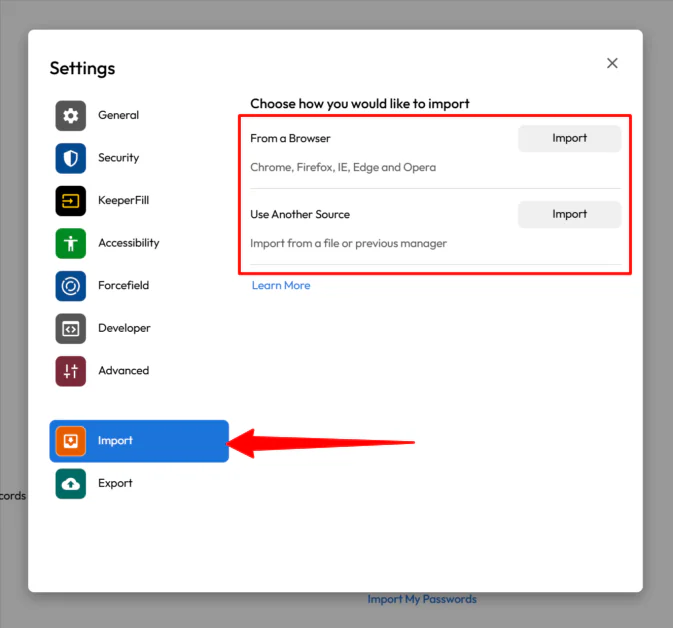Click the Advanced sliders icon
Viewport: 673px width, 628px height.
click(70, 371)
